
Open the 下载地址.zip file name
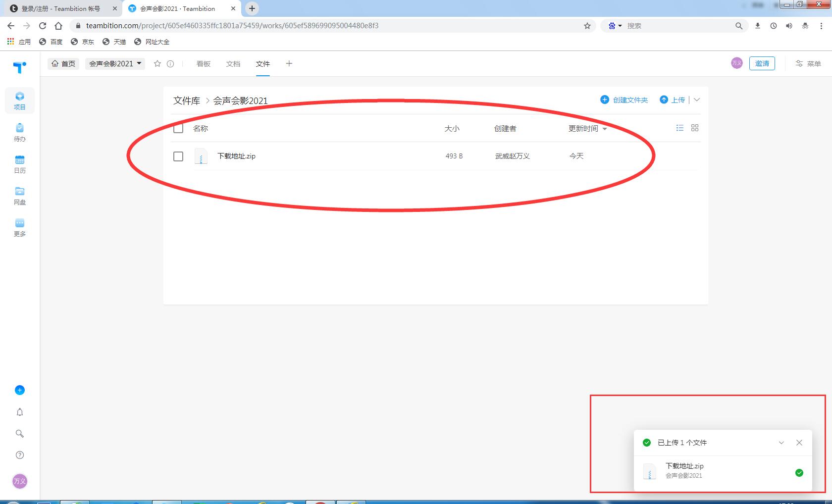pyautogui.click(x=236, y=156)
